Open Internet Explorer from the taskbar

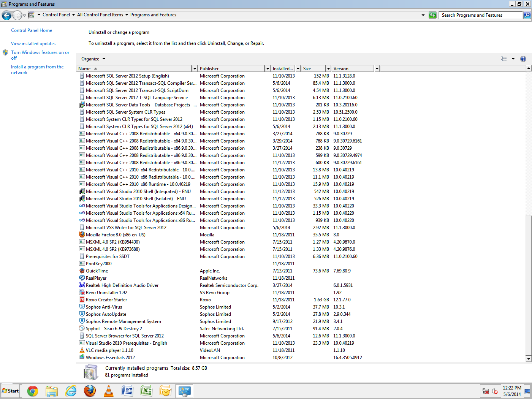coord(71,391)
